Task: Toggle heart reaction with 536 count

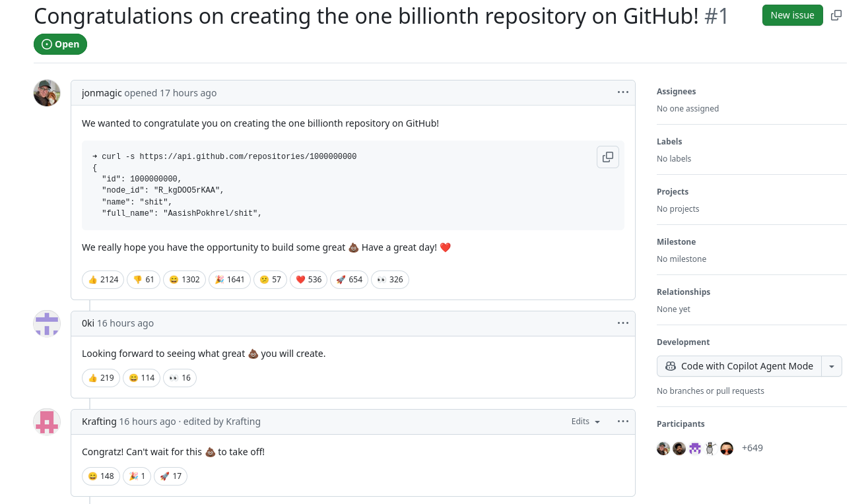Action: [308, 280]
